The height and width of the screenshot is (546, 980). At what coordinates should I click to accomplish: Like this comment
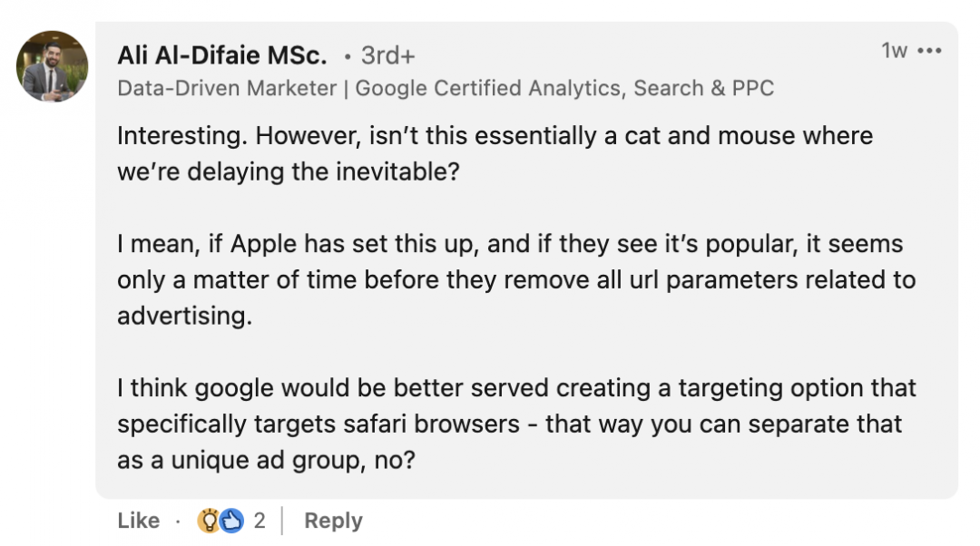click(x=138, y=521)
